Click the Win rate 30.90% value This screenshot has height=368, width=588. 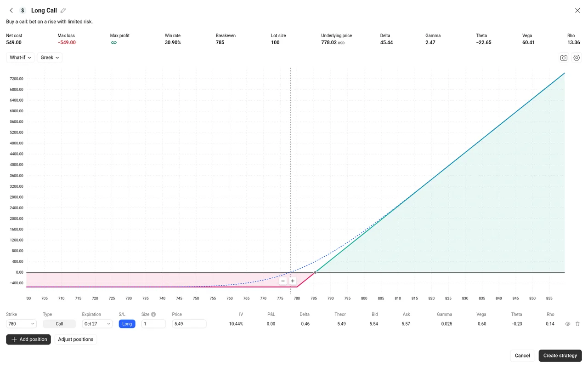pos(173,42)
